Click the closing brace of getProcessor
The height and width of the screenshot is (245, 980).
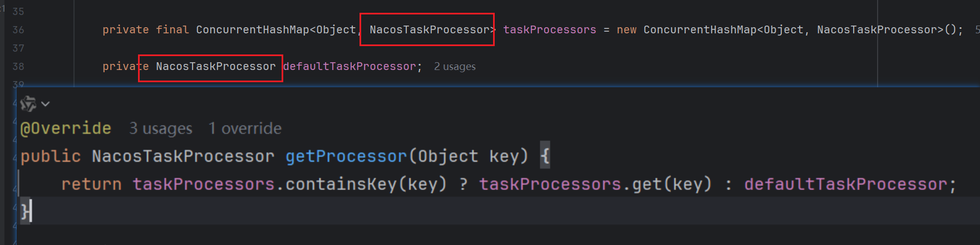click(x=24, y=211)
